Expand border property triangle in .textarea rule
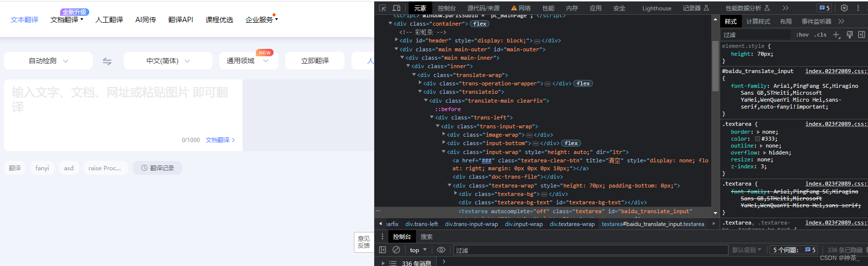This screenshot has height=266, width=868. [x=758, y=132]
